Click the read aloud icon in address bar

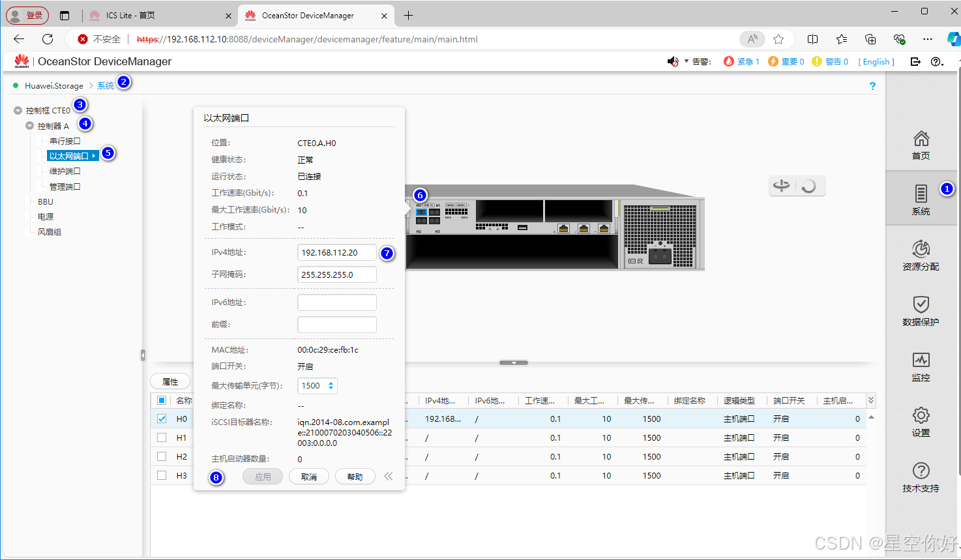(x=752, y=39)
